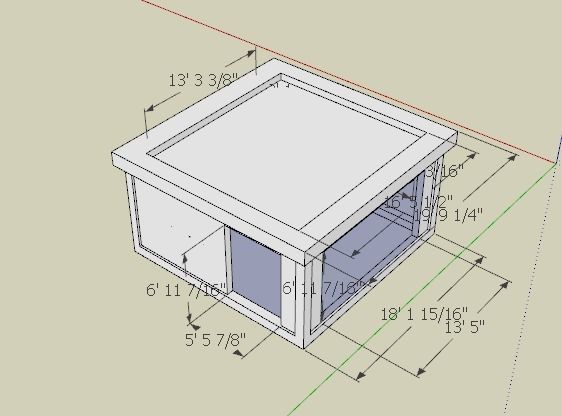Select the 19' 9 1/4" dimension label

click(x=449, y=215)
